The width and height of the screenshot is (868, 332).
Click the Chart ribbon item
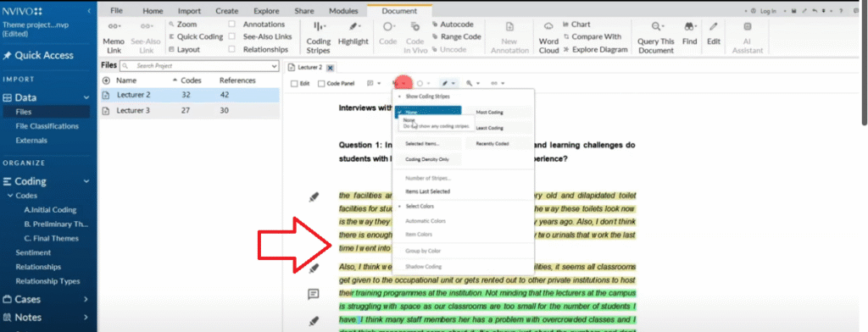pyautogui.click(x=576, y=25)
